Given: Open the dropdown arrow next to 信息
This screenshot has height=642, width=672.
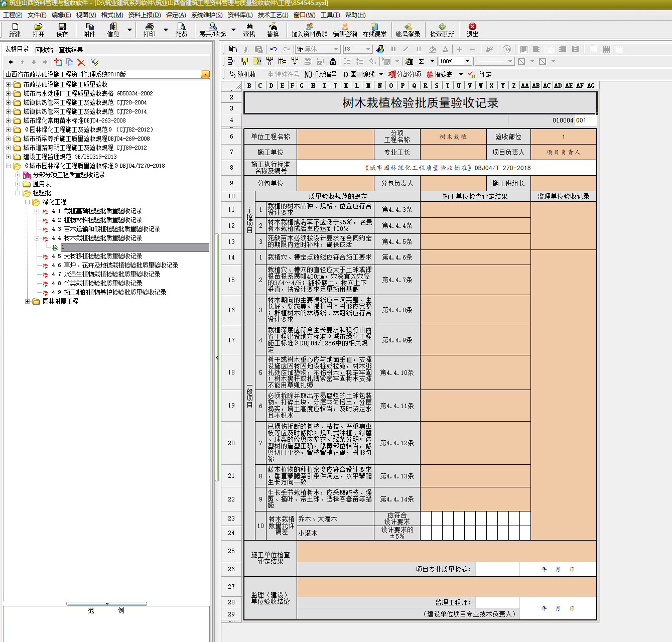Looking at the screenshot, I should [129, 30].
